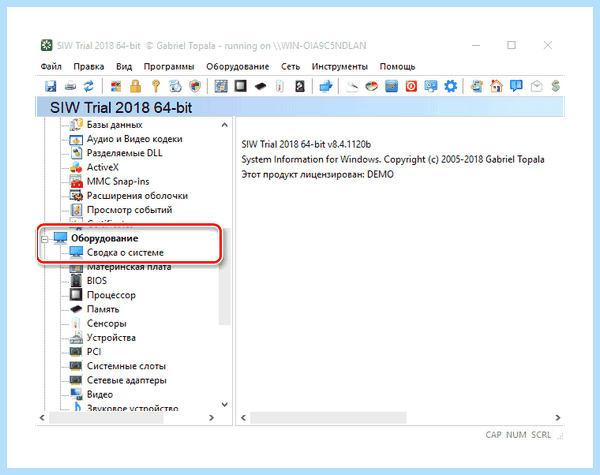Open the Инструменты menu

tap(339, 67)
